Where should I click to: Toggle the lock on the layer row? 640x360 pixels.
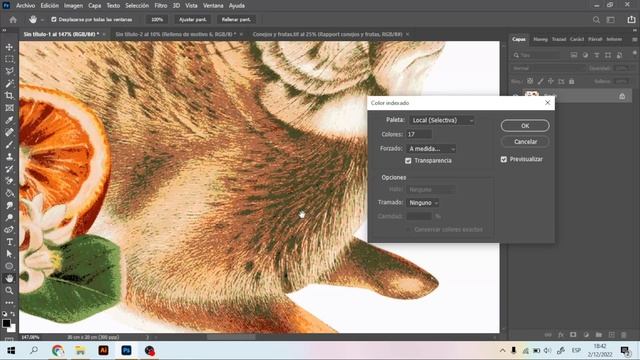(x=622, y=96)
